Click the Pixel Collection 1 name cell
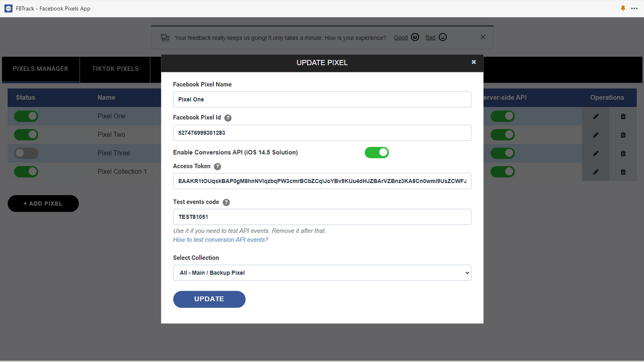Screen dimensions: 644x362 coord(122,172)
